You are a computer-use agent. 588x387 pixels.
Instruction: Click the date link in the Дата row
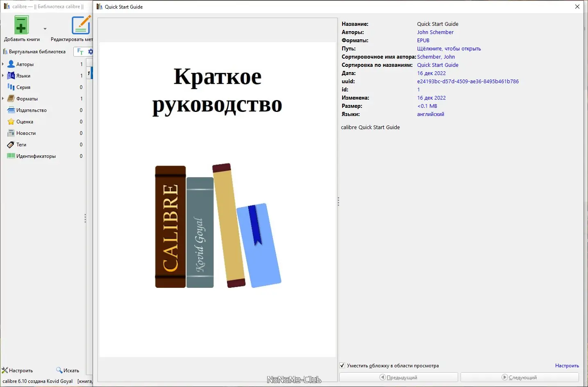pyautogui.click(x=431, y=73)
